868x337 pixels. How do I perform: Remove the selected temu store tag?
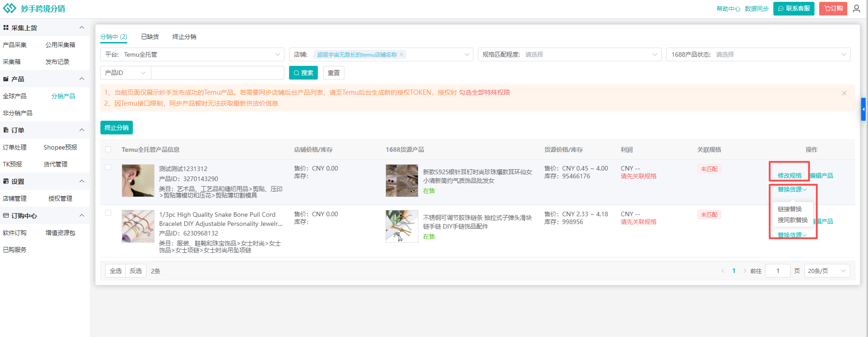pyautogui.click(x=402, y=54)
